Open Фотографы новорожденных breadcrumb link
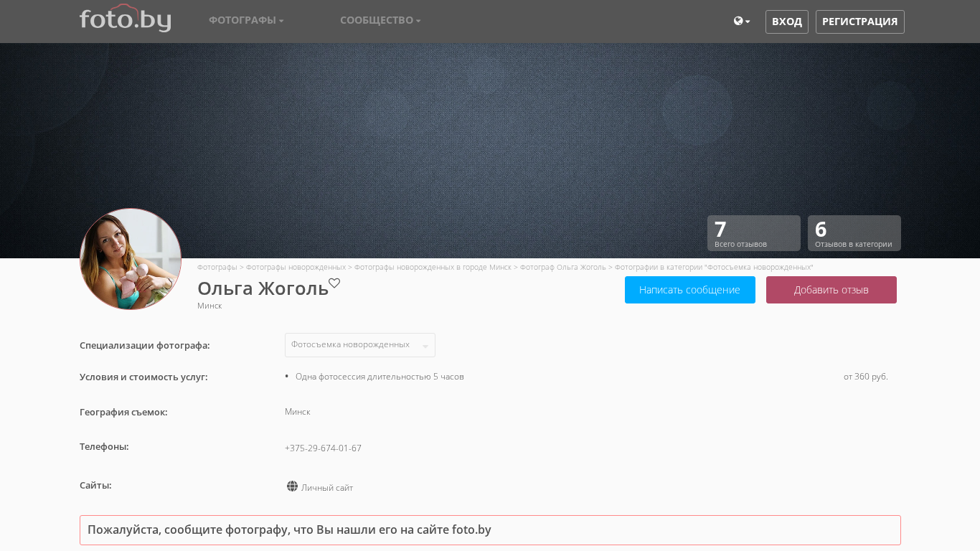The width and height of the screenshot is (980, 551). pos(296,267)
